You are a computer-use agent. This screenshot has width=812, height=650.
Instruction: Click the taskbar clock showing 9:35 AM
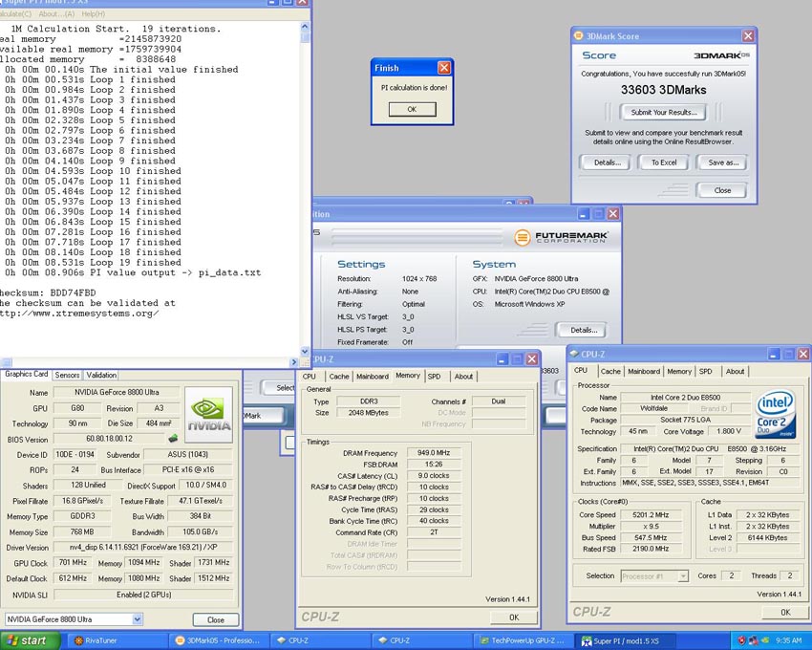789,640
